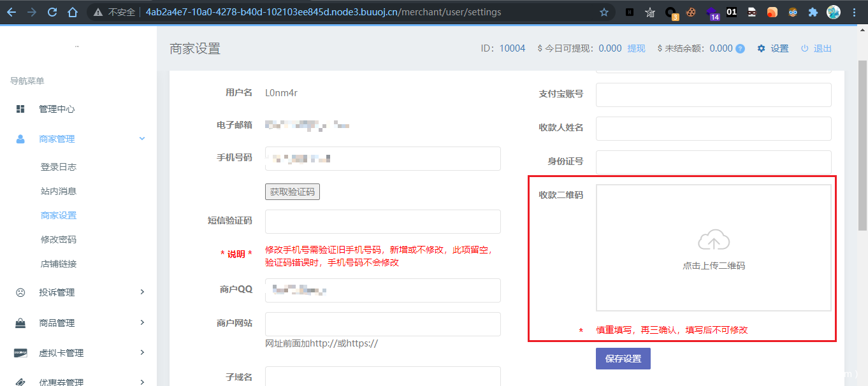The image size is (868, 386).
Task: Click the 保存设置 button
Action: click(623, 359)
